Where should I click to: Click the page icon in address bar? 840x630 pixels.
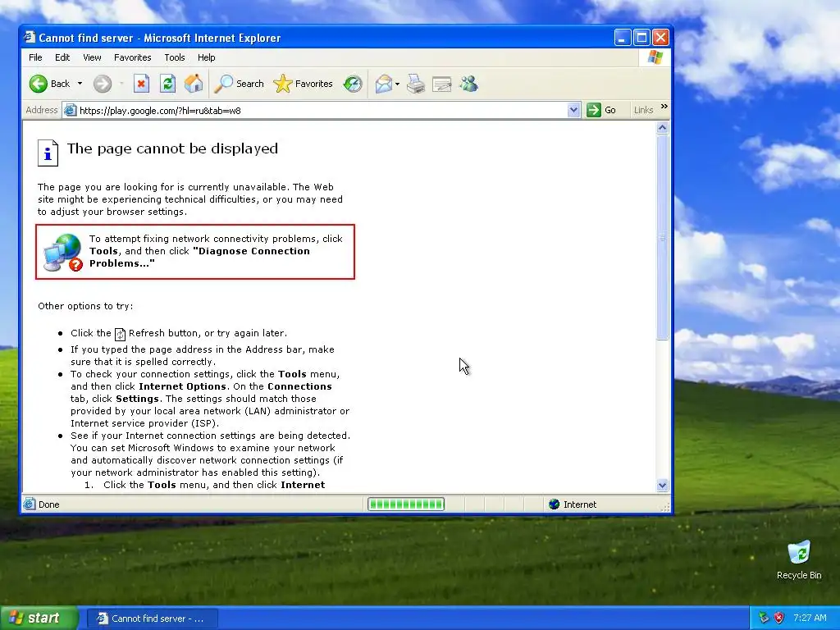coord(70,111)
